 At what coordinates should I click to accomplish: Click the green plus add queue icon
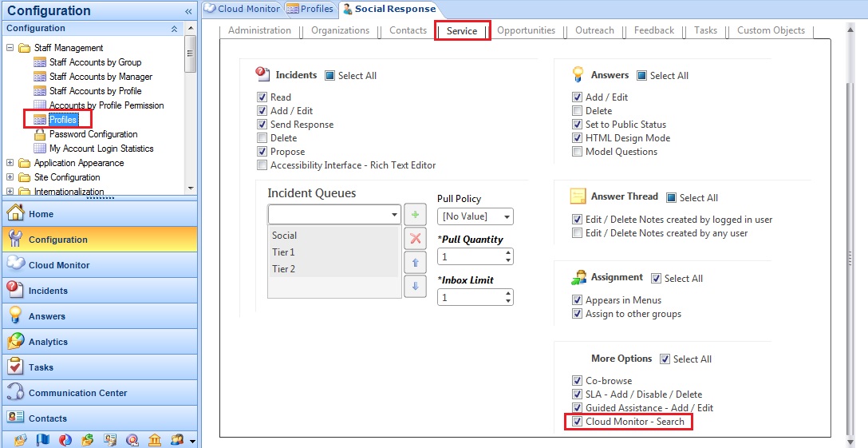click(x=415, y=215)
